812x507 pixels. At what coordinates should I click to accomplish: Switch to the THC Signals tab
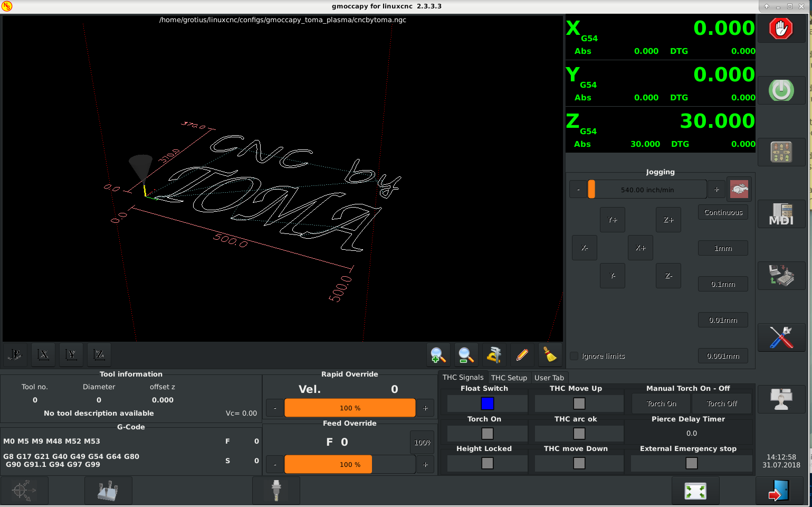coord(463,377)
